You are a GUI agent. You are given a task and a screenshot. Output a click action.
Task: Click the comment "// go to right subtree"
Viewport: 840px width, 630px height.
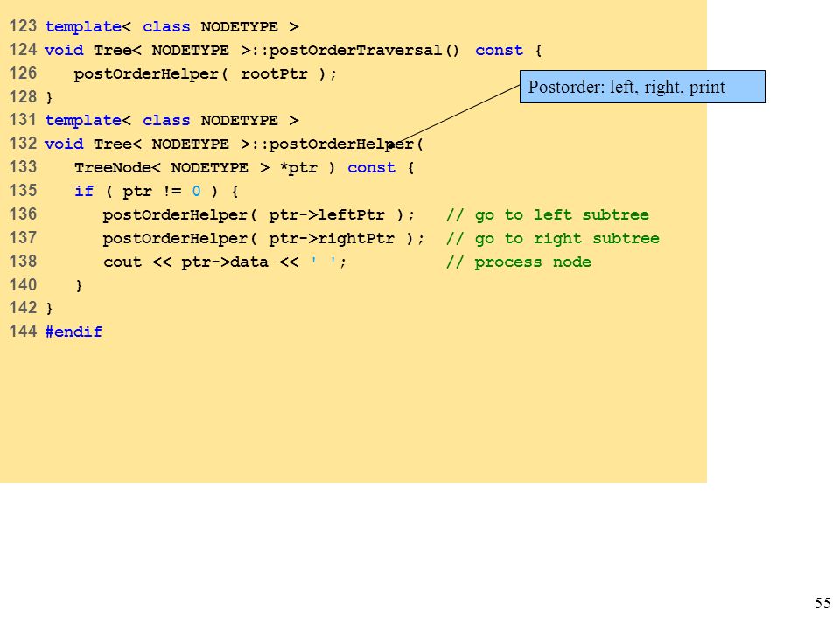coord(553,238)
